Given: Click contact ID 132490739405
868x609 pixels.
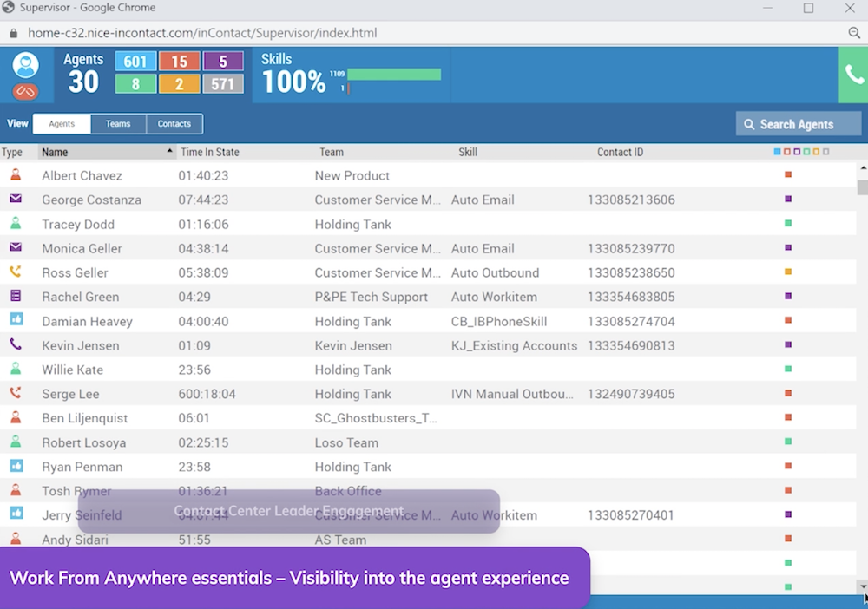Looking at the screenshot, I should (x=631, y=394).
